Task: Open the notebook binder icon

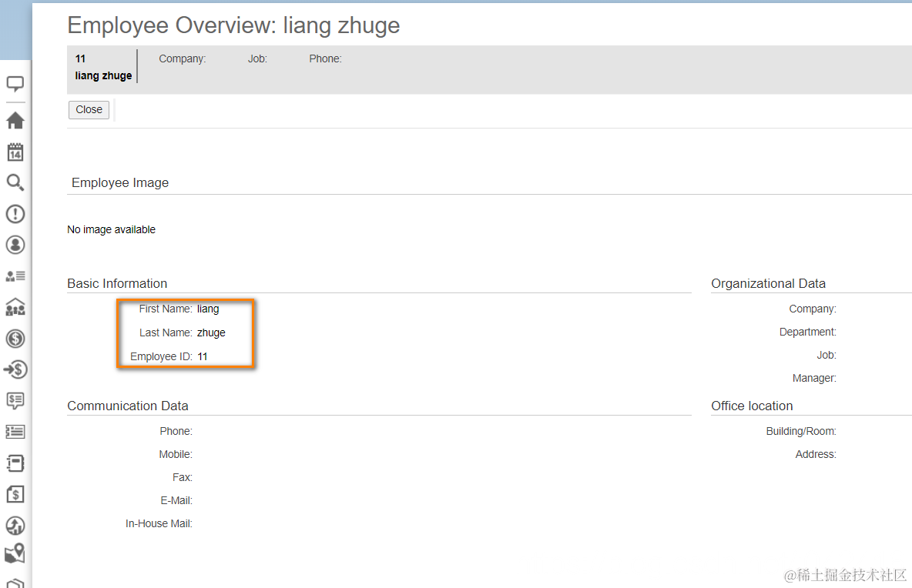Action: click(x=15, y=463)
